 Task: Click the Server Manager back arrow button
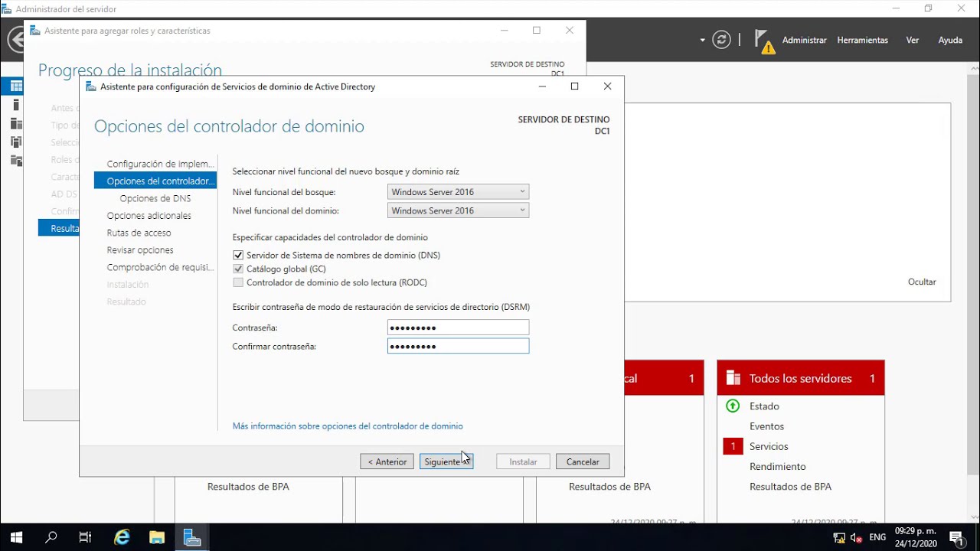[15, 40]
